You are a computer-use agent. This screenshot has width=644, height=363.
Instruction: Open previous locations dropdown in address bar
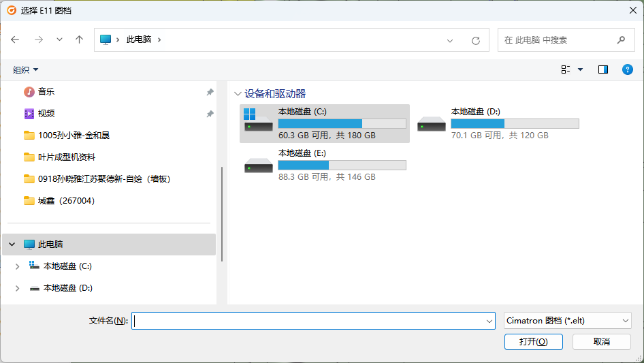click(x=450, y=40)
